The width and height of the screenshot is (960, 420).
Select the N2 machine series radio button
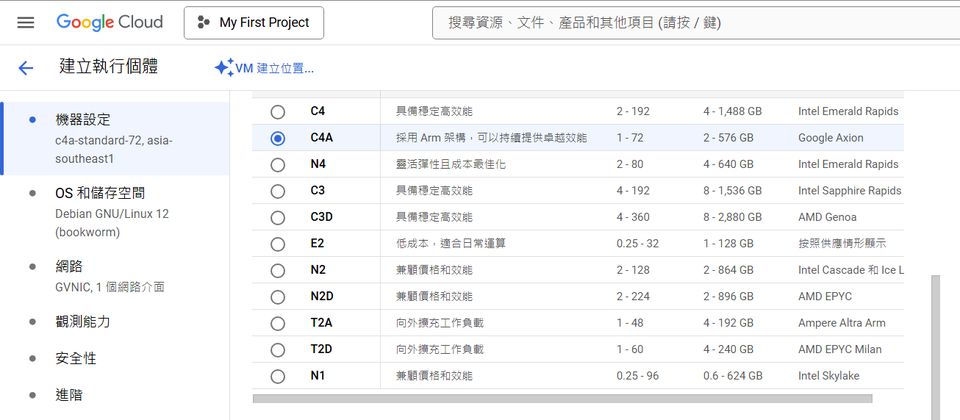click(x=278, y=270)
